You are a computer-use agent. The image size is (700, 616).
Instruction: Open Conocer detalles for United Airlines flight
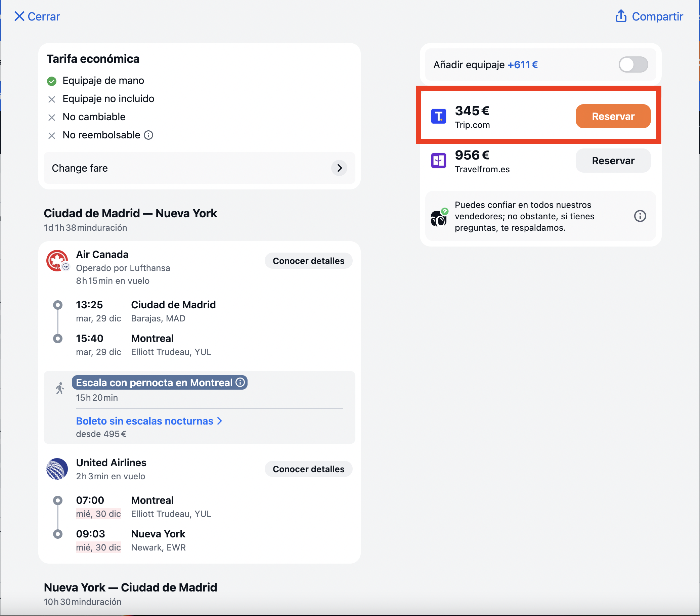[x=308, y=469]
